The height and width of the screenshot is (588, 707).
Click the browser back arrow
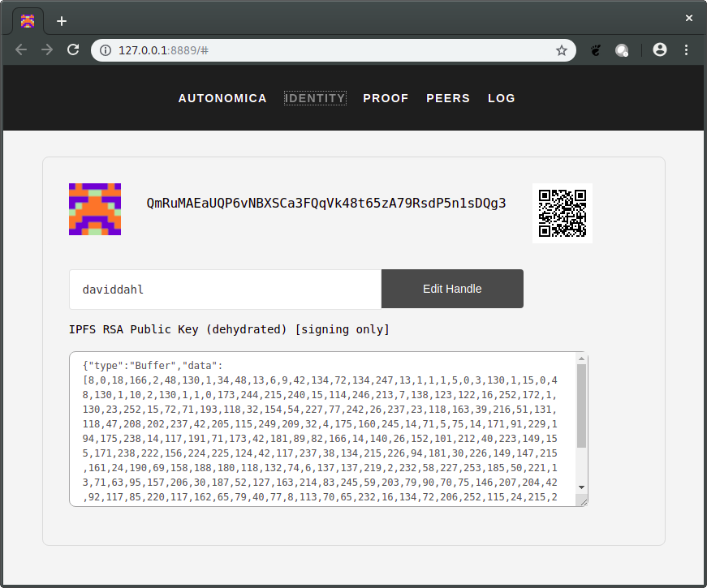[21, 49]
